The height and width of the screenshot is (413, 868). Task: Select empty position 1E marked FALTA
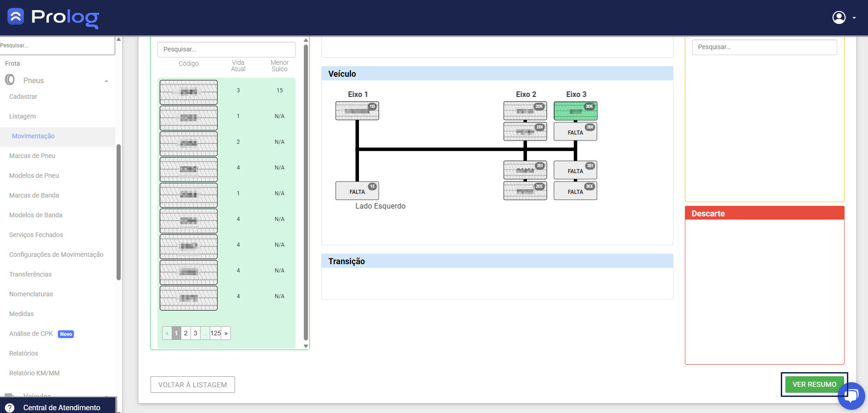(357, 191)
